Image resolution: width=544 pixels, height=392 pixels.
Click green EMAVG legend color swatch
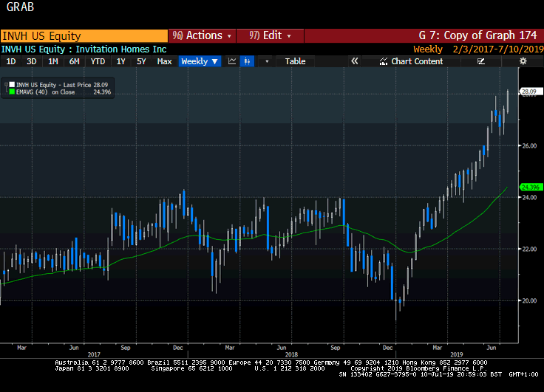[12, 93]
